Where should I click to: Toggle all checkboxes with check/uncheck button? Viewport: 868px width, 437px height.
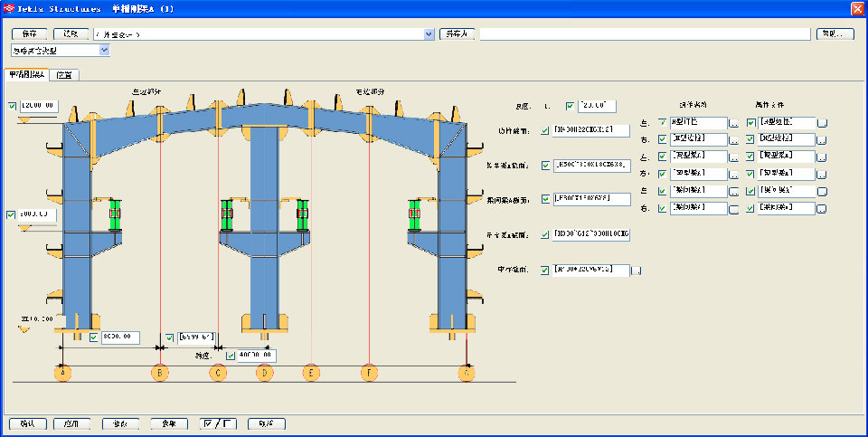[x=219, y=424]
